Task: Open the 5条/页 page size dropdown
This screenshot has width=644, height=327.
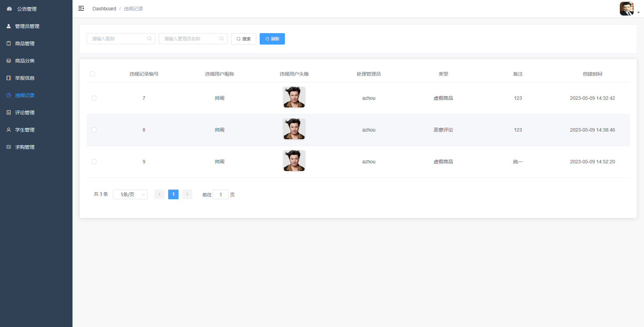Action: point(130,194)
